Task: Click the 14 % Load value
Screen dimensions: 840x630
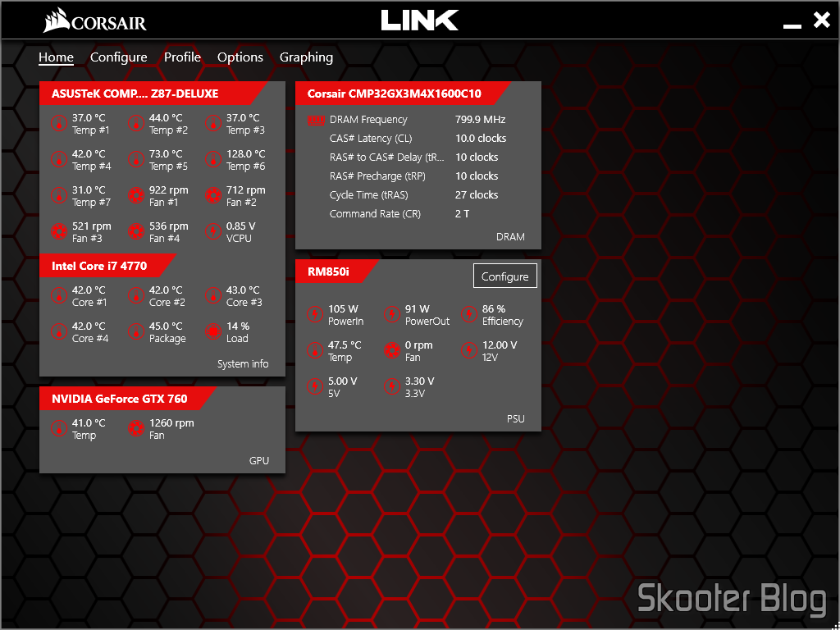Action: [238, 326]
